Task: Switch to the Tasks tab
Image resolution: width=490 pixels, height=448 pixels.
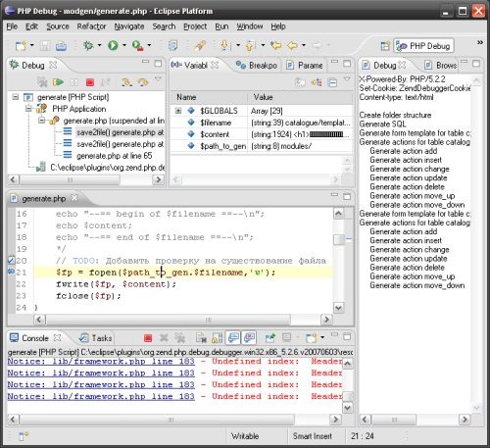Action: tap(96, 337)
